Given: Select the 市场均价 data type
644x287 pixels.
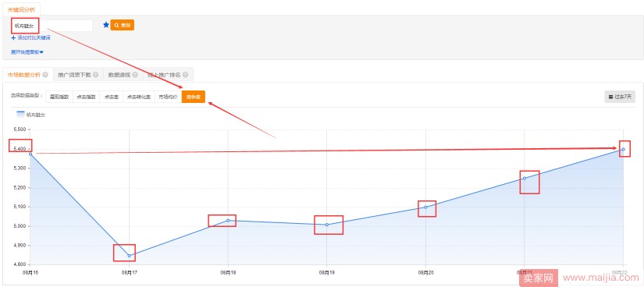Looking at the screenshot, I should pyautogui.click(x=169, y=97).
